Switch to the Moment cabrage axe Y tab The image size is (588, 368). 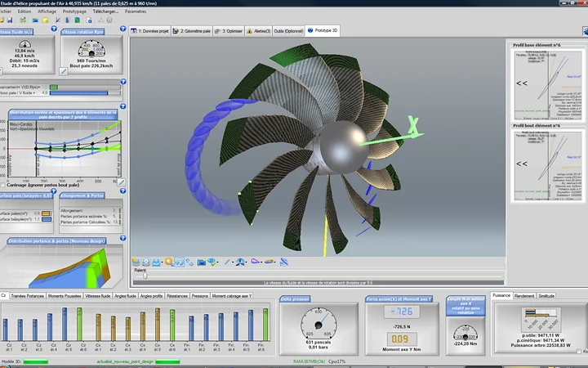click(232, 296)
